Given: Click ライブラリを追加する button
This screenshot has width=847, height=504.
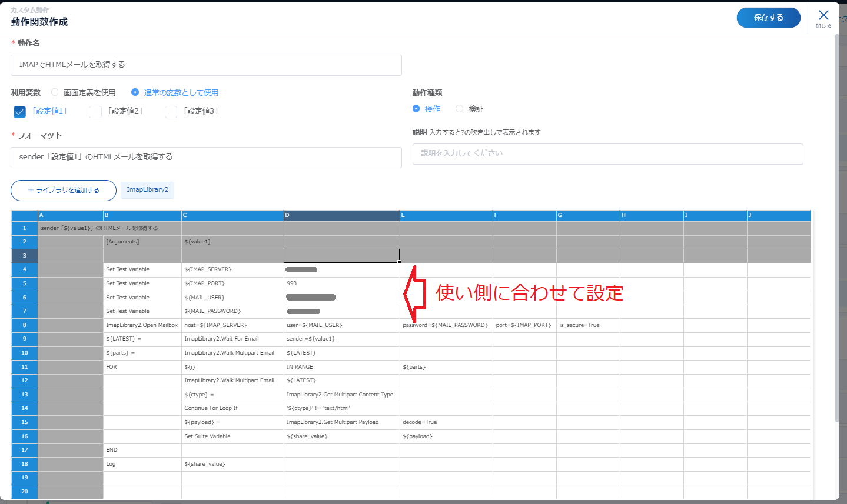Looking at the screenshot, I should point(64,190).
